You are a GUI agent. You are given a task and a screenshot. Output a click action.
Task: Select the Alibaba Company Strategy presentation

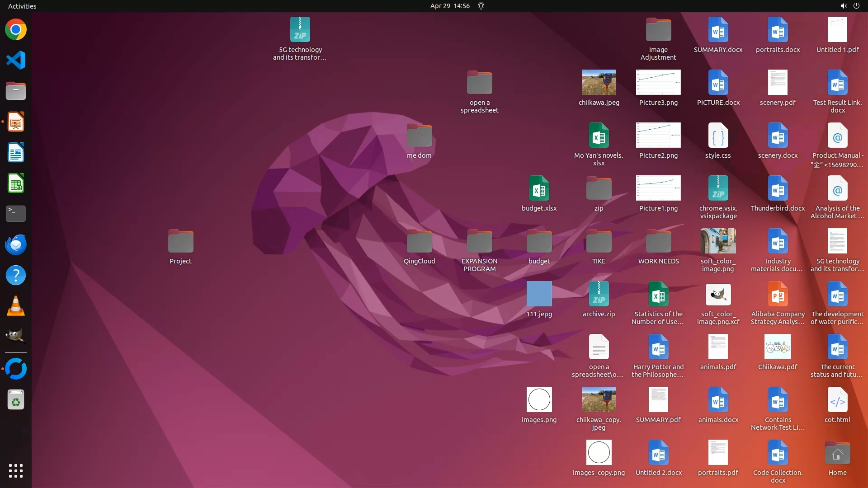click(778, 295)
